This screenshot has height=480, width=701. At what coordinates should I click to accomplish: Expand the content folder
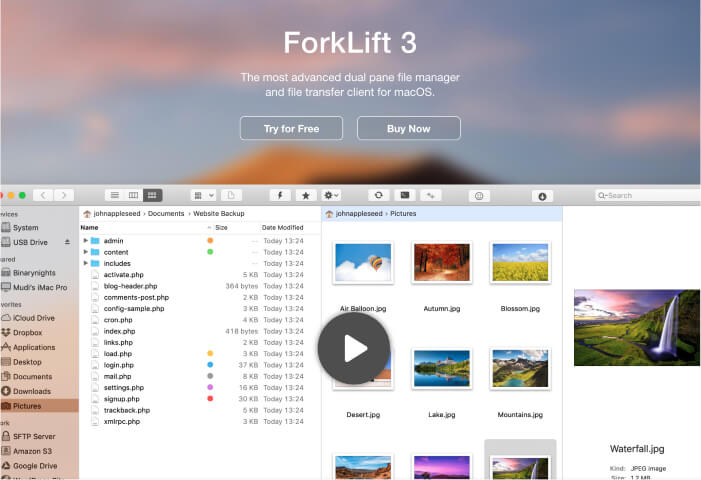coord(85,252)
